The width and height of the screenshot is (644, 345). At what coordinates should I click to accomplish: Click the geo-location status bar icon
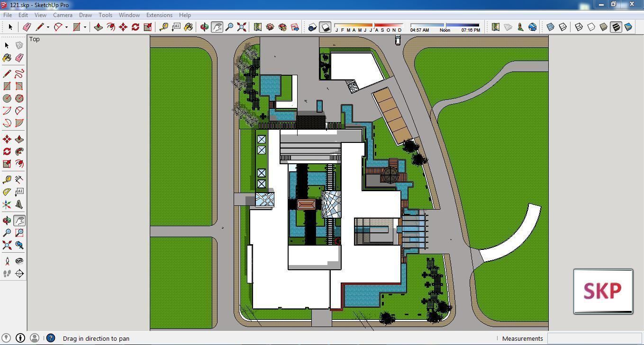click(7, 338)
